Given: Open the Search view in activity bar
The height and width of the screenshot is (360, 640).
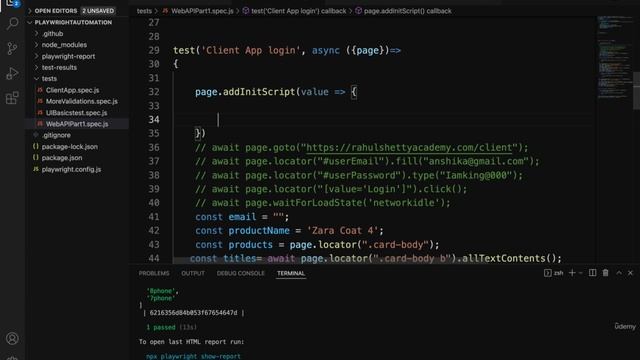Looking at the screenshot, I should [12, 24].
